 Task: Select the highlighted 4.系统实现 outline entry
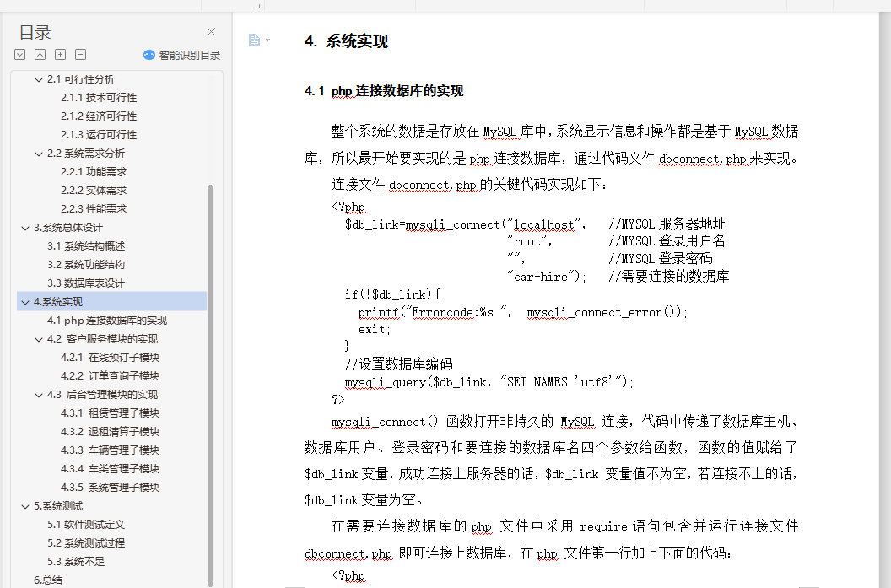112,302
